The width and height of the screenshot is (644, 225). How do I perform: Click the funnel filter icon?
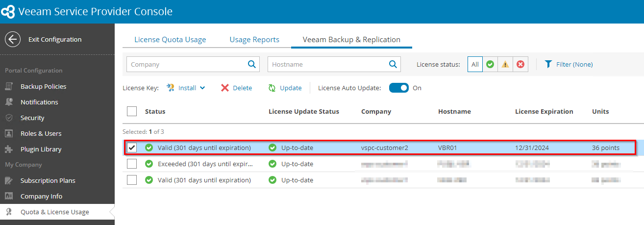[548, 64]
